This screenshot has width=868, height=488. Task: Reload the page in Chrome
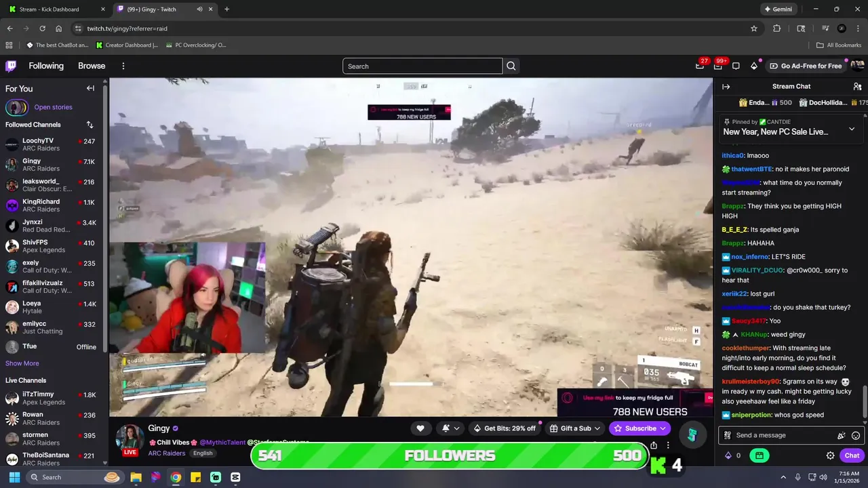(x=43, y=28)
